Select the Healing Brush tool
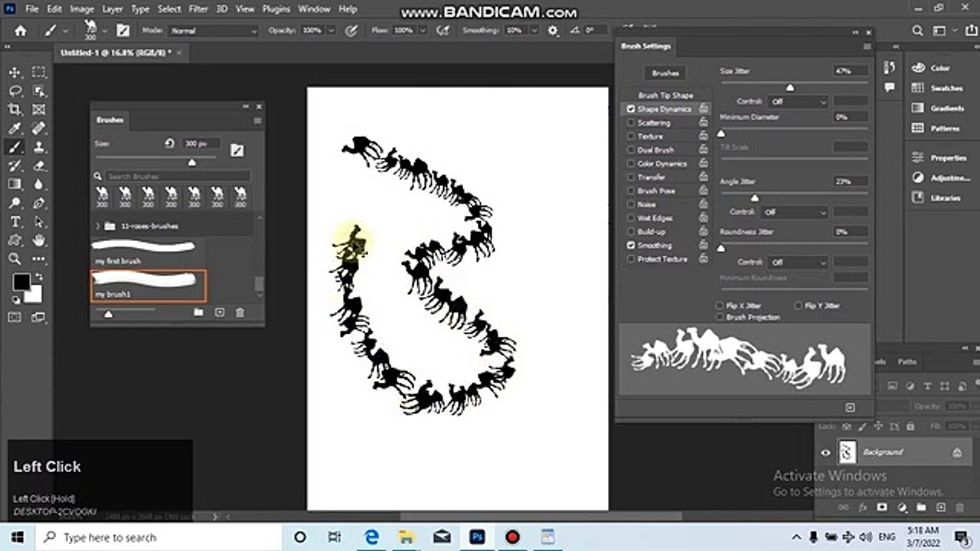Viewport: 980px width, 551px height. click(x=38, y=128)
